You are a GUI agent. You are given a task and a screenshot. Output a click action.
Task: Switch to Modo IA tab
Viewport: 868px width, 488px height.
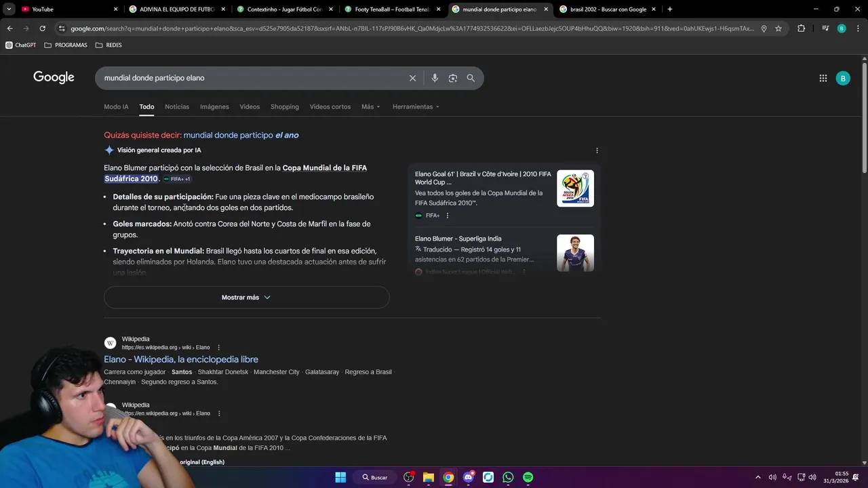(x=116, y=106)
